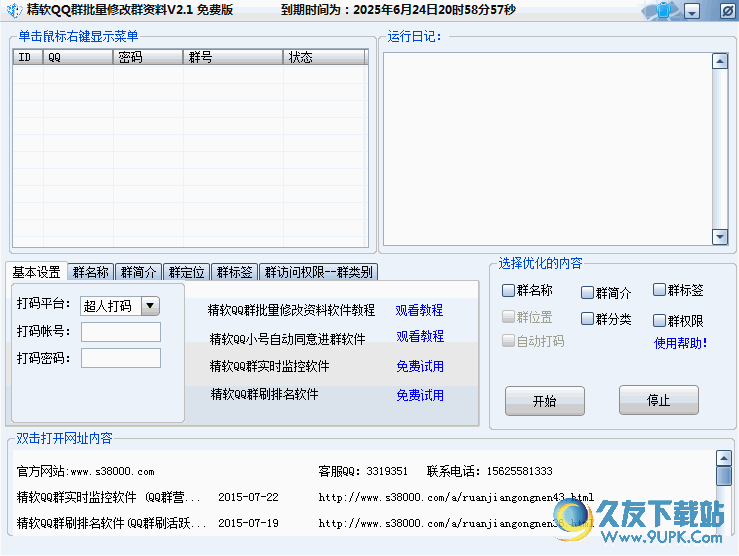
Task: Click the 开始 button
Action: click(545, 401)
